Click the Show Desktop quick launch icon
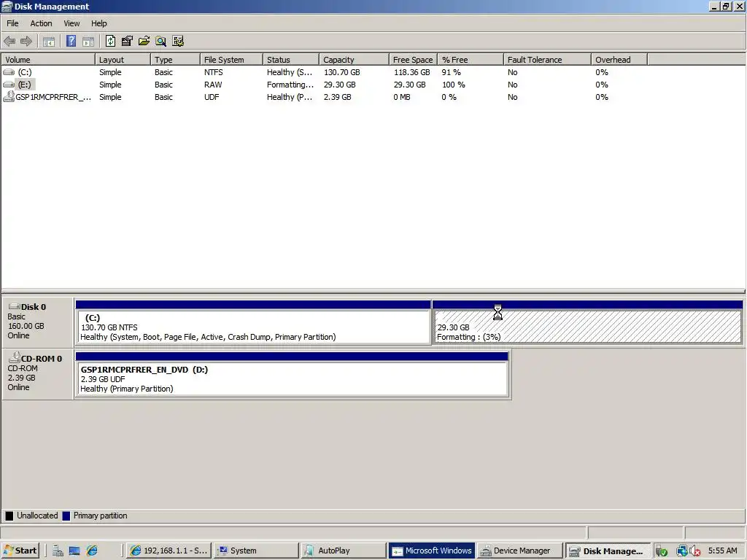This screenshot has height=560, width=747. pos(74,551)
